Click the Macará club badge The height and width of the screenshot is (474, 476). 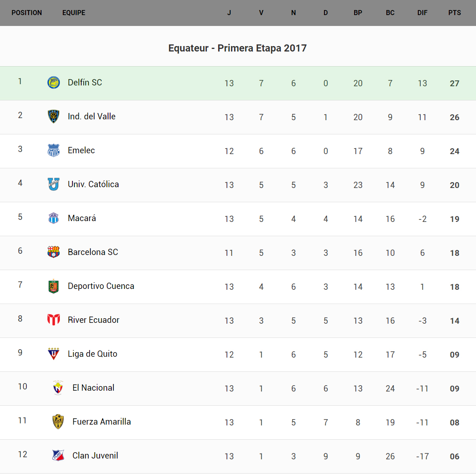pos(54,218)
